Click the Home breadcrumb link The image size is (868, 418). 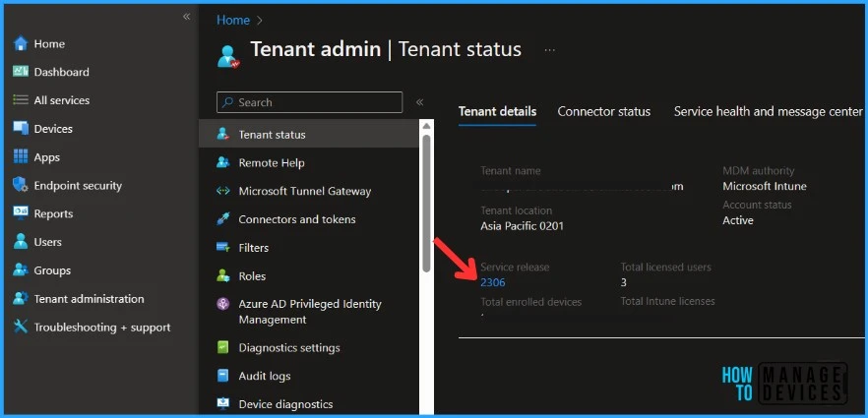pyautogui.click(x=233, y=20)
